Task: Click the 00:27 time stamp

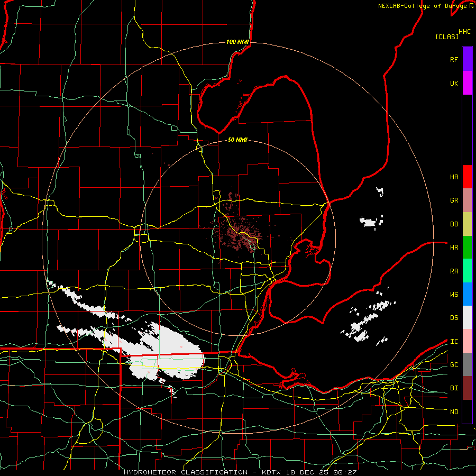Action: pos(344,472)
